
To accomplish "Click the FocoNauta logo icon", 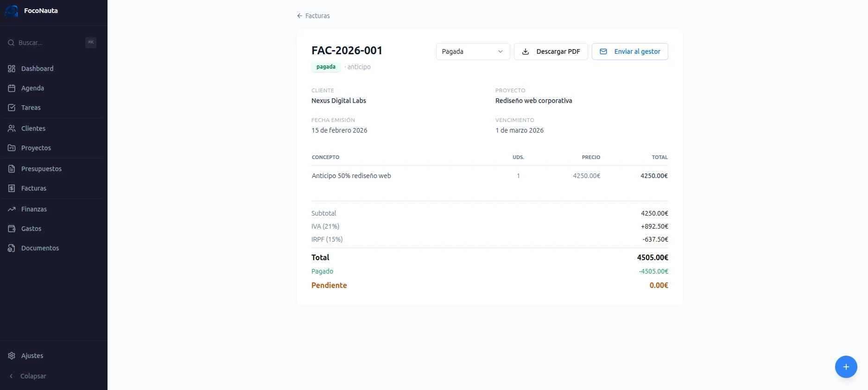I will (12, 11).
